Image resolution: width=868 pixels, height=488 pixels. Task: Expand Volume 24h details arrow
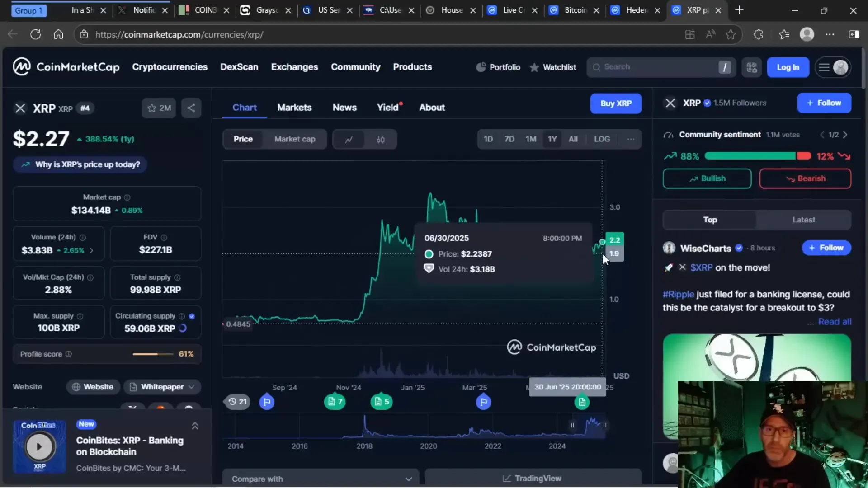tap(91, 250)
